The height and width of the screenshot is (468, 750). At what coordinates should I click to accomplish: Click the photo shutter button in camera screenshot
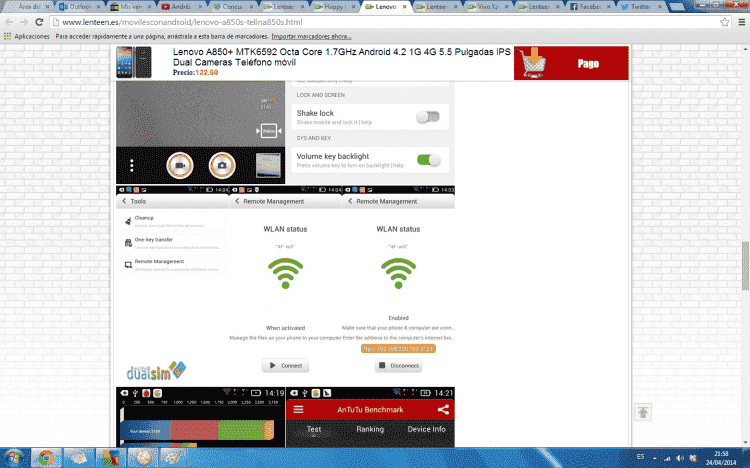point(222,166)
